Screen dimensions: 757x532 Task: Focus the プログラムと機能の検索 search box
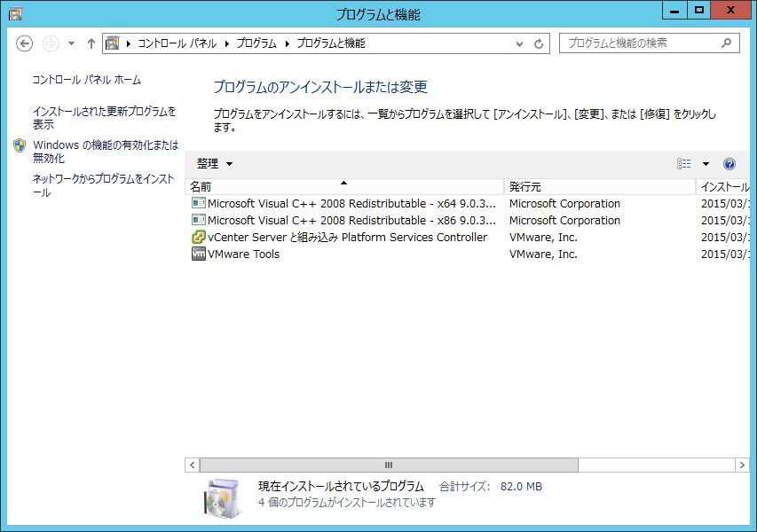pyautogui.click(x=650, y=43)
